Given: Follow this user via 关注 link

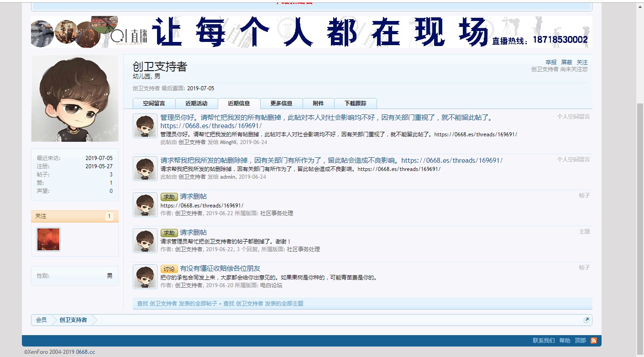Looking at the screenshot, I should tap(582, 62).
